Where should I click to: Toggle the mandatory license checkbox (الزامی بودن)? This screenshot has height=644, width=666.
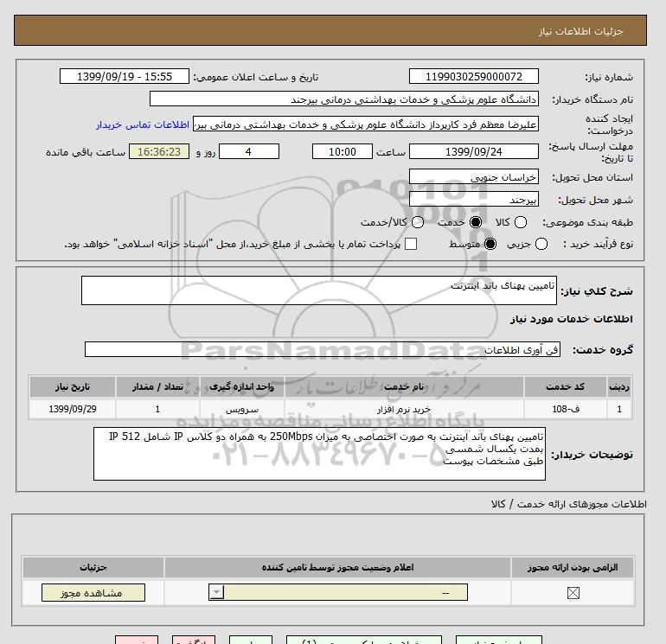573,593
